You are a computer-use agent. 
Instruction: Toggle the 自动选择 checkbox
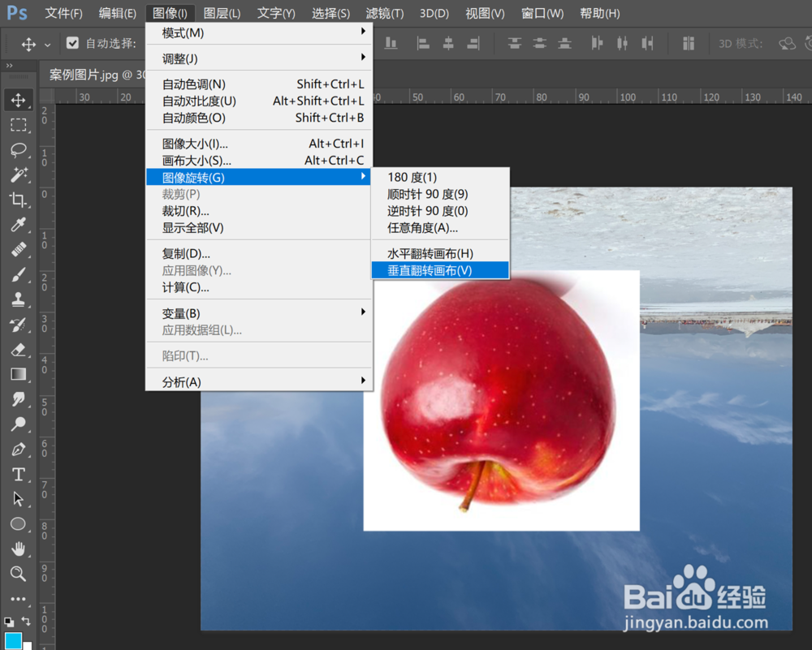point(72,43)
